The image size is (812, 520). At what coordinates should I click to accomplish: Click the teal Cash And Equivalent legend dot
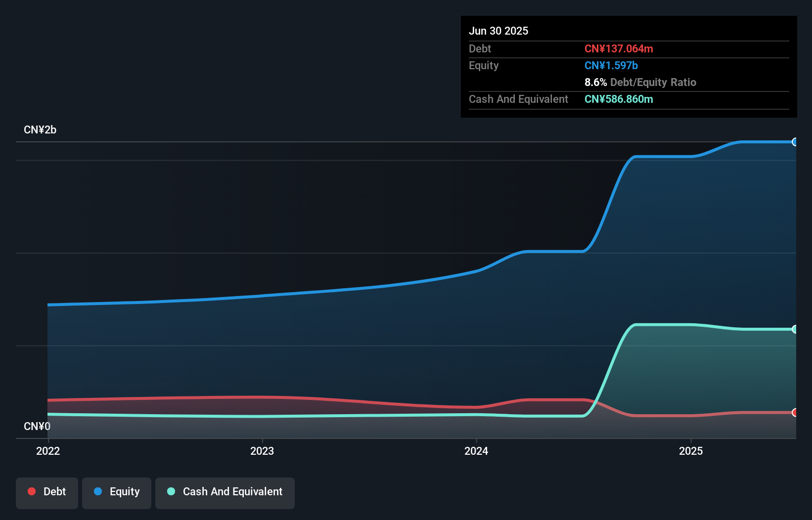click(171, 491)
